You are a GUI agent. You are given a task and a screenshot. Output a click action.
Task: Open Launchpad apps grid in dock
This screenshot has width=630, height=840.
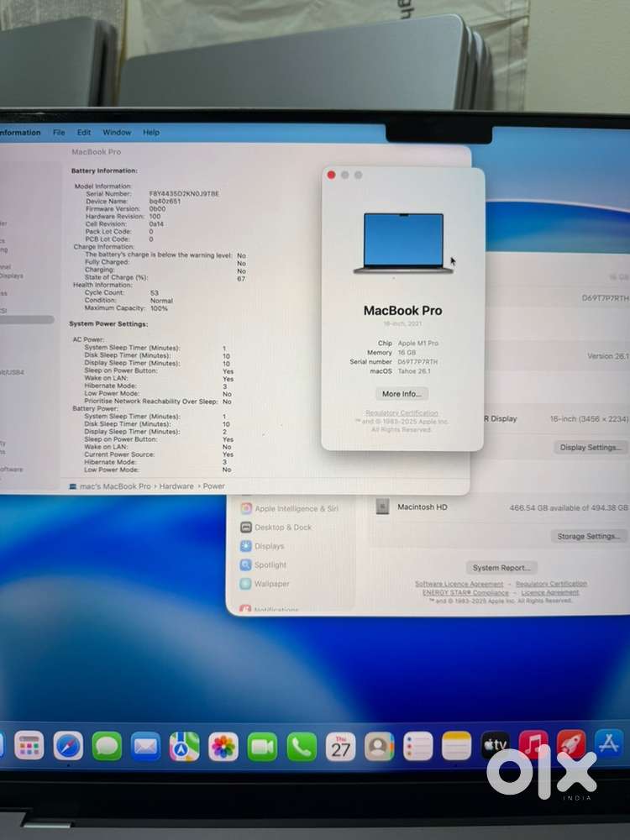(29, 745)
